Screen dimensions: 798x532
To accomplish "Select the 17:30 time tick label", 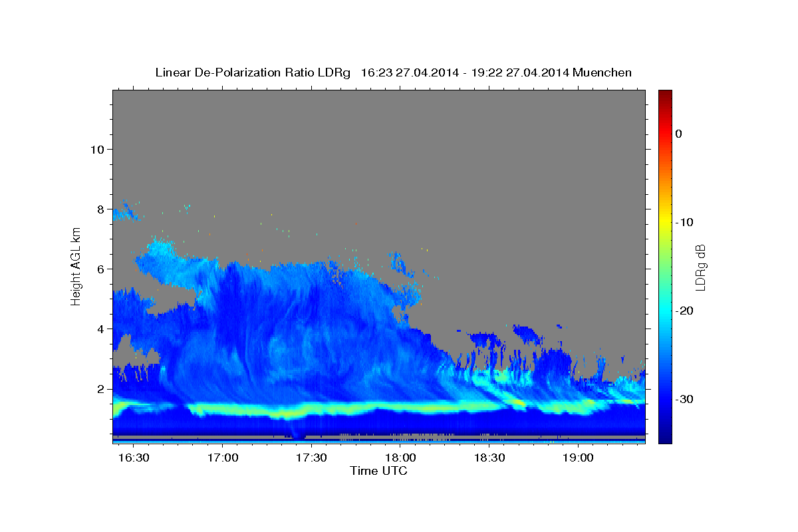I will pyautogui.click(x=311, y=459).
